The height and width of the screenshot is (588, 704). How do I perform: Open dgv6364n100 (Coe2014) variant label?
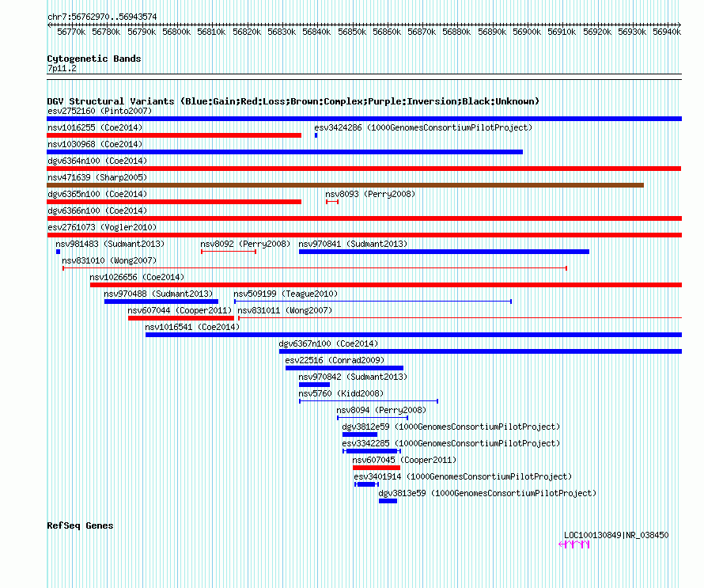pos(97,161)
